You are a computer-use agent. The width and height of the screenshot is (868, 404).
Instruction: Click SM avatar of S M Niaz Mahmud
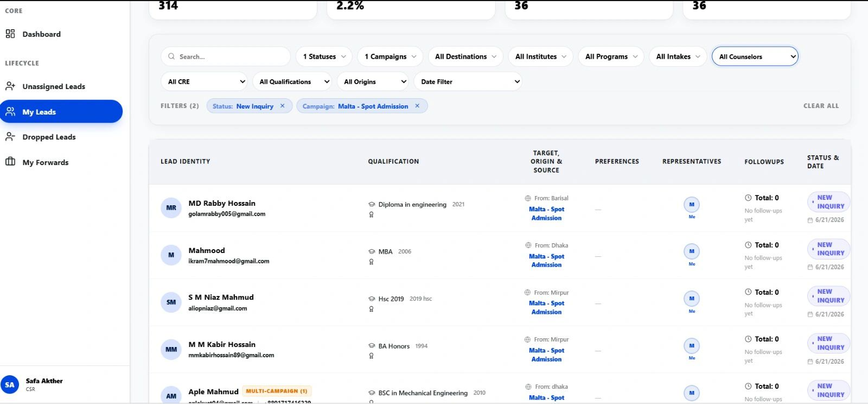(171, 302)
